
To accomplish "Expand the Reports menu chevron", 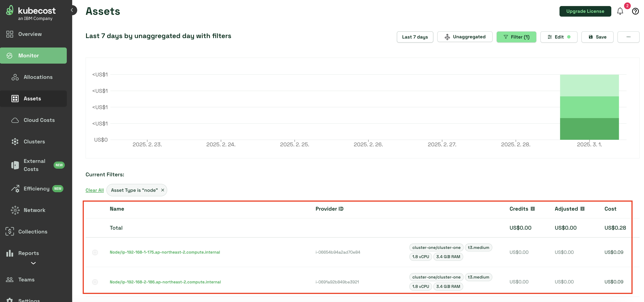I will [33, 263].
